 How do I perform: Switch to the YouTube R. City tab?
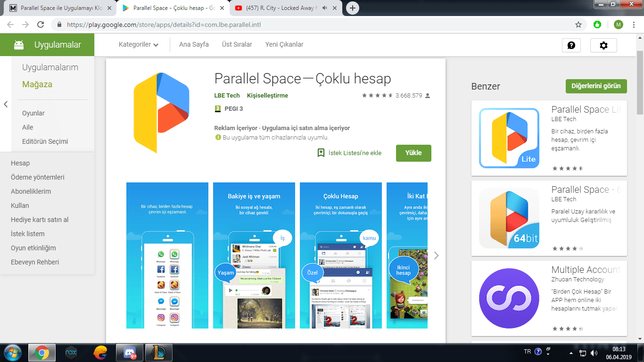coord(287,8)
